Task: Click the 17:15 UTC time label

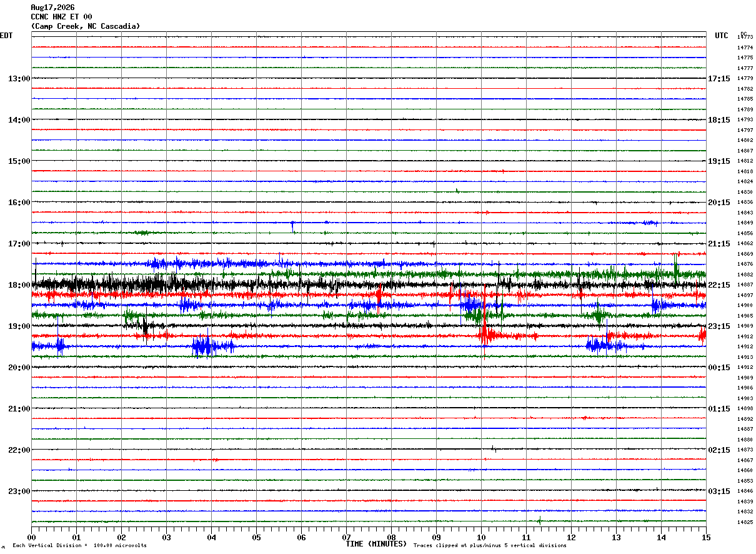Action: point(719,79)
